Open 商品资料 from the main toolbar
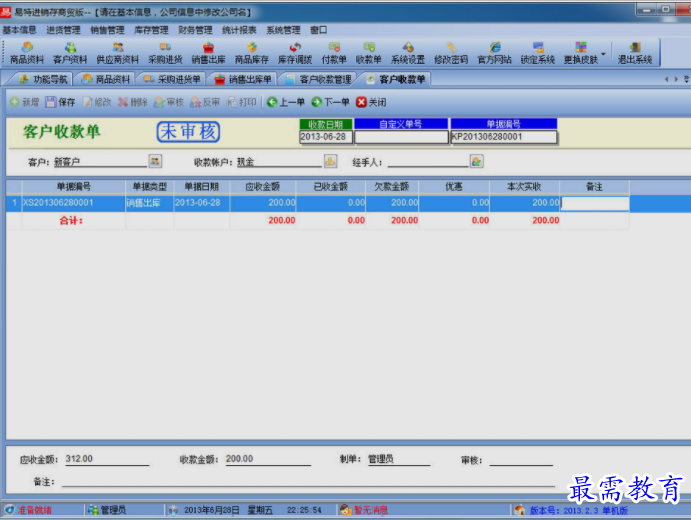691x520 pixels. coord(27,53)
